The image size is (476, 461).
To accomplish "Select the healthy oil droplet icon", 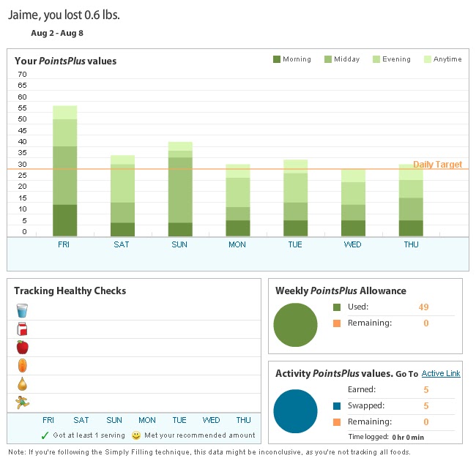I will point(23,384).
